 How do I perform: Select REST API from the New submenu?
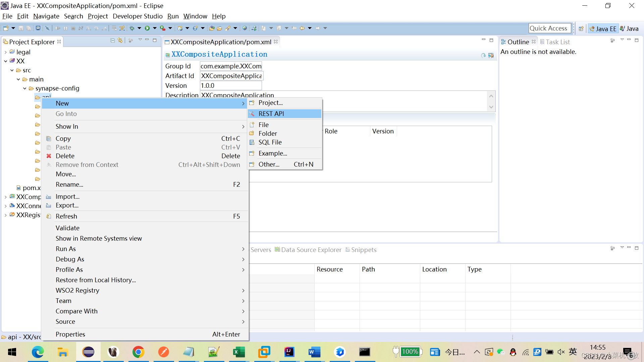271,114
